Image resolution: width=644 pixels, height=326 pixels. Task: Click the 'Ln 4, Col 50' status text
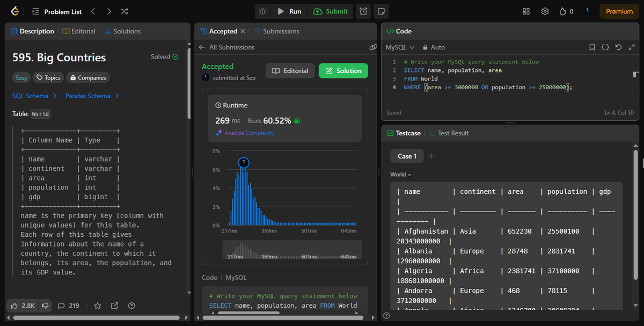[x=619, y=113]
